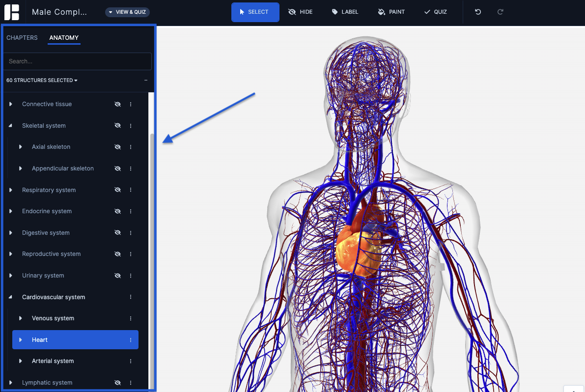Screen dimensions: 585x392
Task: Open Venous system more options menu
Action: (131, 318)
